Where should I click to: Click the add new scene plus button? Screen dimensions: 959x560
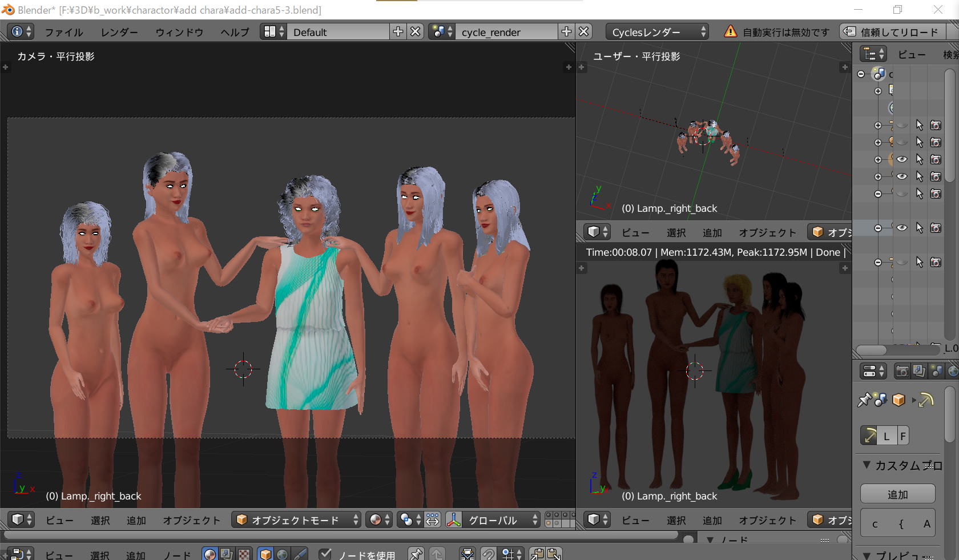tap(566, 32)
